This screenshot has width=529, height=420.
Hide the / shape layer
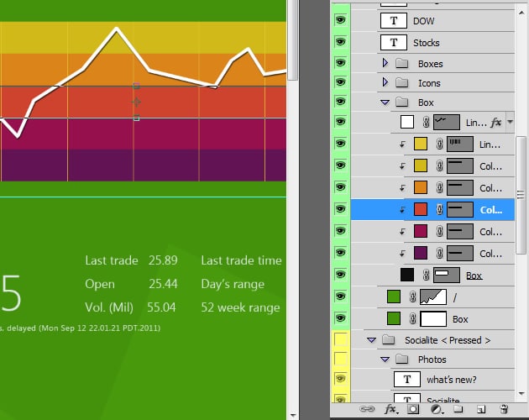tap(340, 297)
